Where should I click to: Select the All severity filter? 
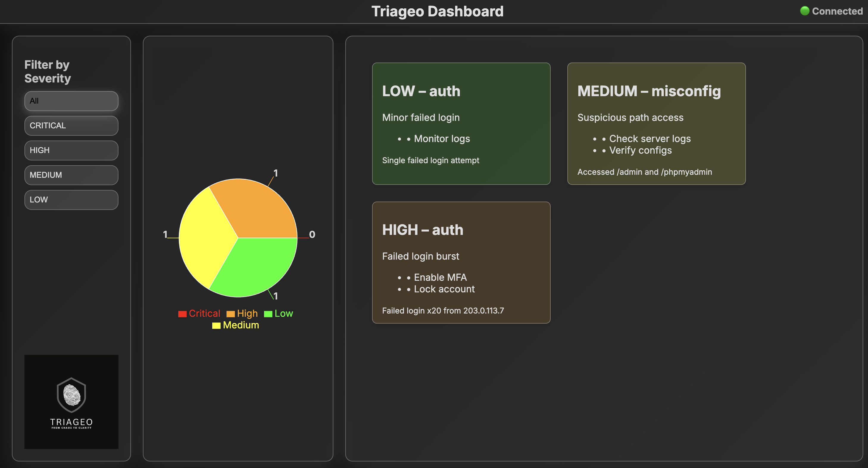[x=71, y=101]
